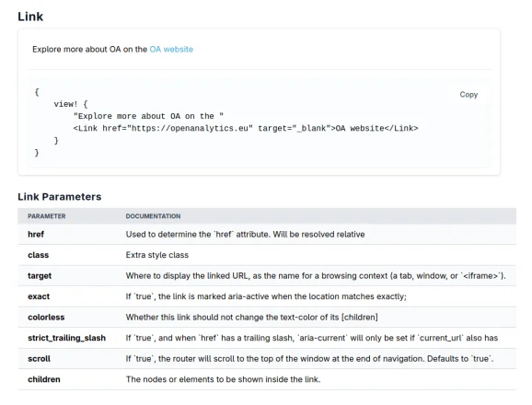The image size is (532, 405).
Task: Select the target parameter name
Action: [x=40, y=276]
